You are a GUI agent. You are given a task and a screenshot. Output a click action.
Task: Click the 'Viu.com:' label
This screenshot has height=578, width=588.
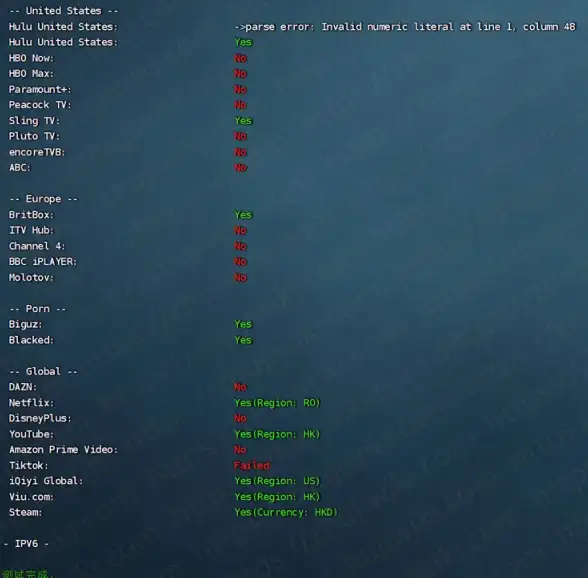pos(32,497)
